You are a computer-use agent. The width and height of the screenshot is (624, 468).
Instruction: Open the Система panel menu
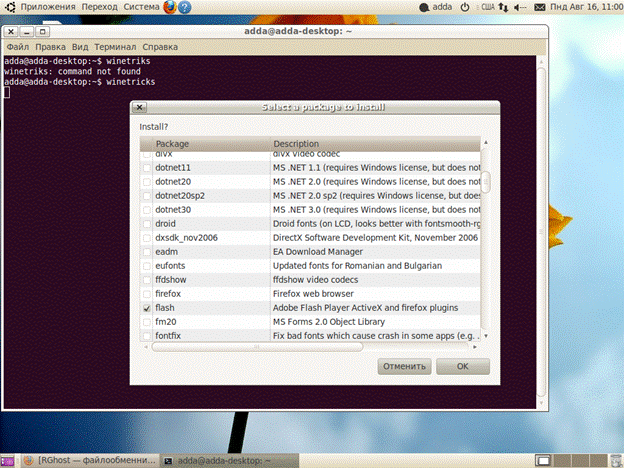click(141, 7)
